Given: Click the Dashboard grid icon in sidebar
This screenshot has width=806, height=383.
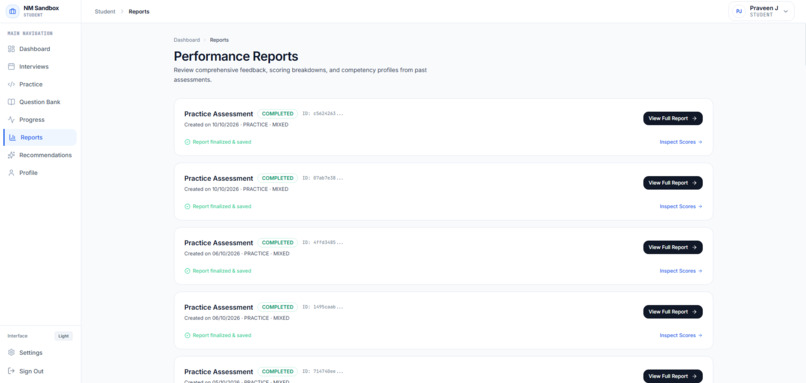Looking at the screenshot, I should (x=11, y=49).
